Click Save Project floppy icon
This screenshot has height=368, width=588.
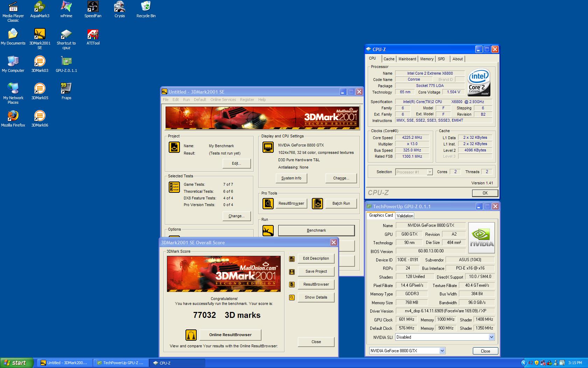[292, 272]
